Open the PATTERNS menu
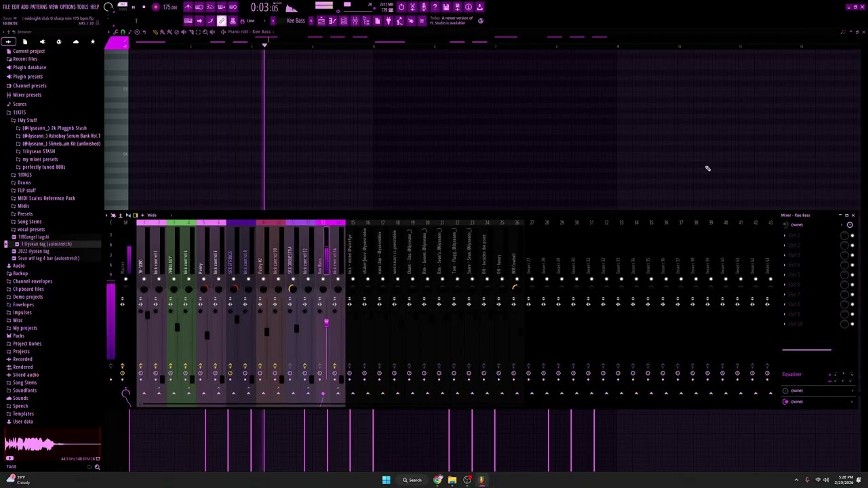 39,7
